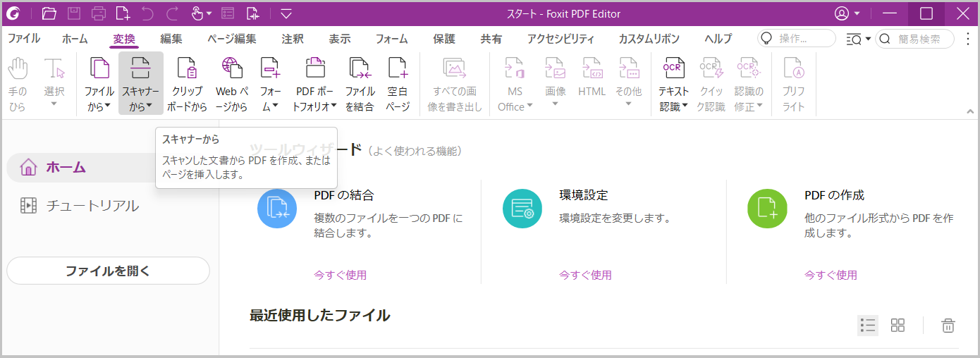Click the form settings icon in title bar

pyautogui.click(x=227, y=13)
